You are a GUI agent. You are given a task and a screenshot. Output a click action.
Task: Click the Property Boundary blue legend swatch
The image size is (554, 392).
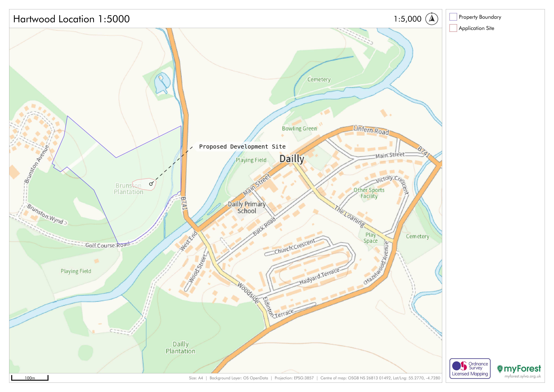tap(453, 17)
